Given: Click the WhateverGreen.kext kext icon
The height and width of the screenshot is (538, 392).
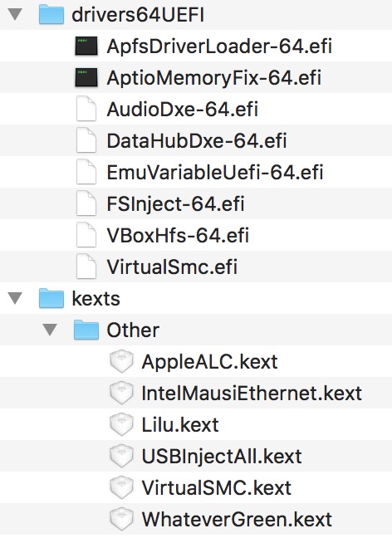Looking at the screenshot, I should click(x=121, y=519).
